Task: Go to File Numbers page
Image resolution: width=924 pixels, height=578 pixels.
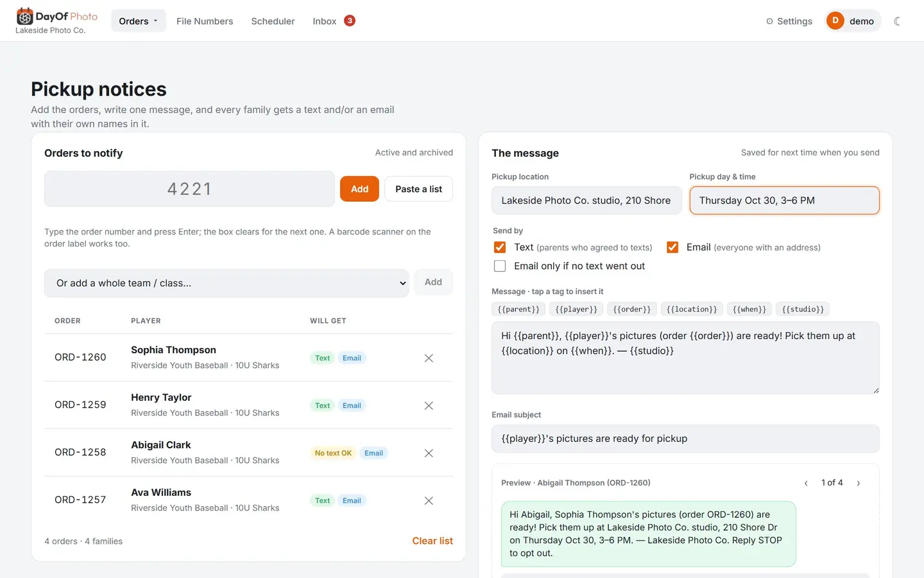Action: click(x=205, y=21)
